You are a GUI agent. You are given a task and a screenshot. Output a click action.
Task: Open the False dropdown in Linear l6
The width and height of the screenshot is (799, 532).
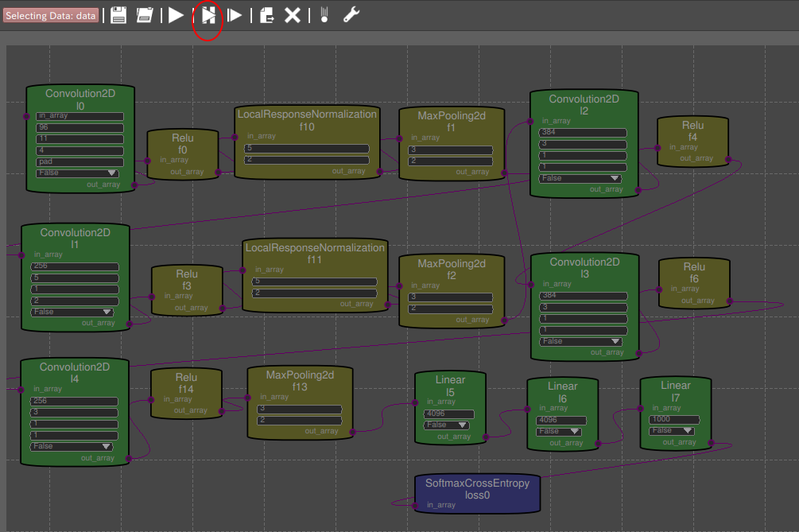(558, 431)
